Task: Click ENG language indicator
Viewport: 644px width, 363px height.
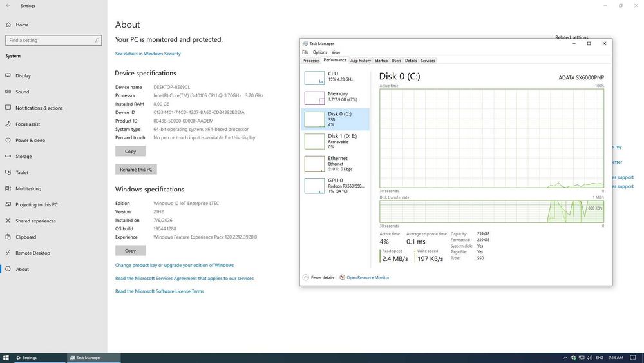Action: point(599,358)
